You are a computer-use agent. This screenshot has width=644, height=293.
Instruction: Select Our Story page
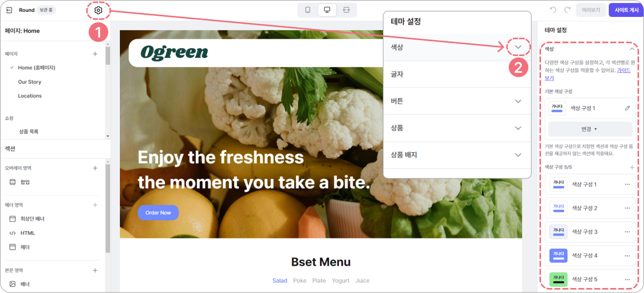click(x=30, y=82)
